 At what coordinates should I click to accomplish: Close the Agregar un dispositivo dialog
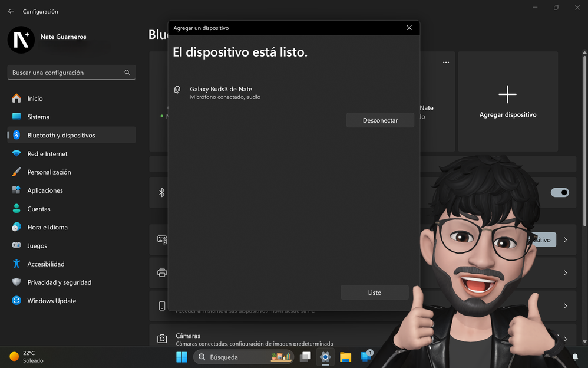coord(409,28)
